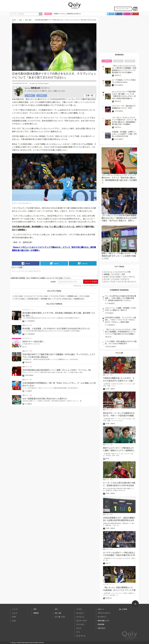Click footer ユニフォーム link

click(80, 617)
